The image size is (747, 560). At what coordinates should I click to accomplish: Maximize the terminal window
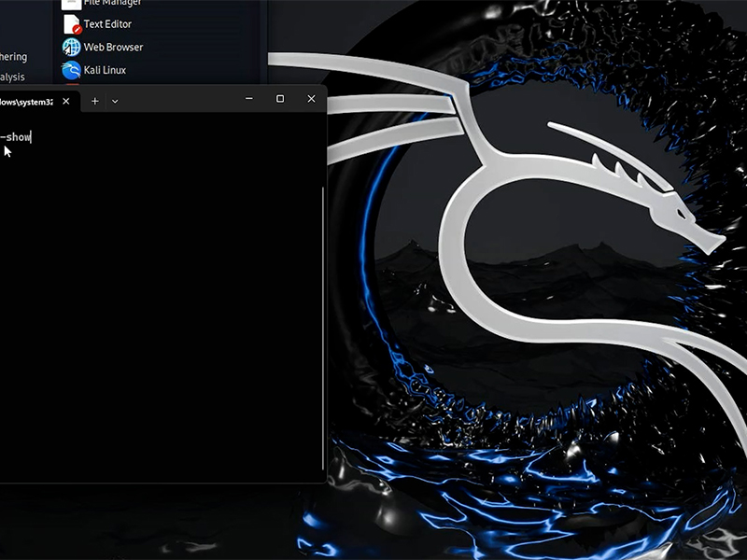280,99
